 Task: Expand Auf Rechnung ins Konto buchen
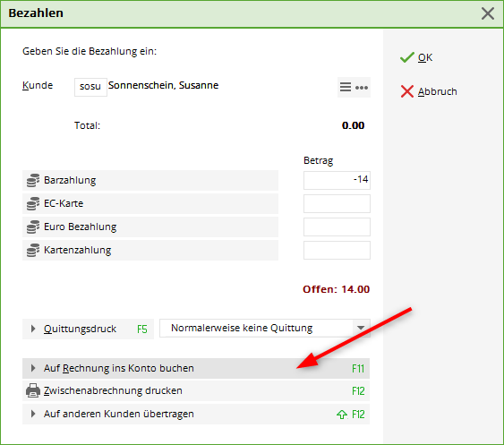click(x=196, y=368)
